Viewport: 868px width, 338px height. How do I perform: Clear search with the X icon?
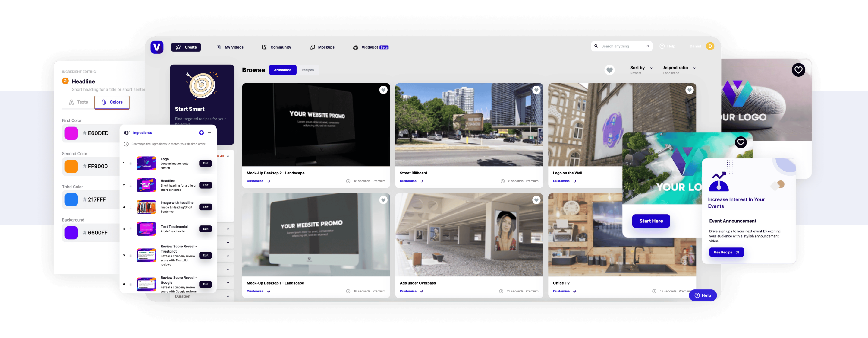click(647, 46)
